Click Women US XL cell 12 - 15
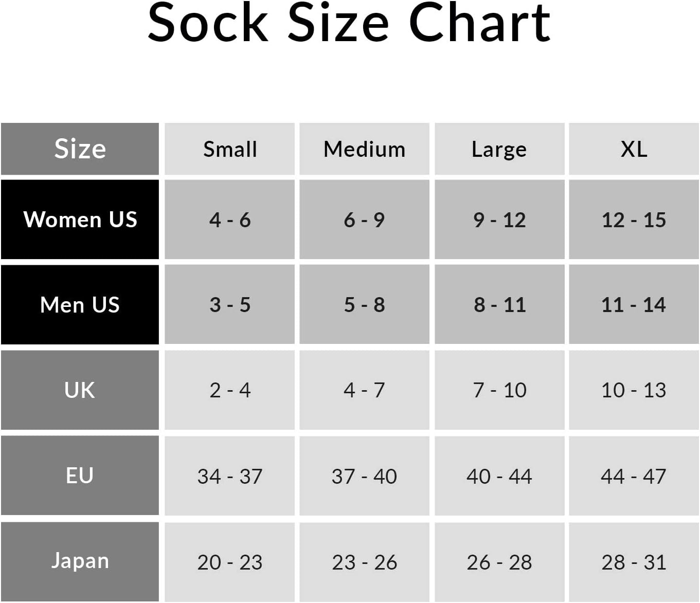 (x=634, y=220)
